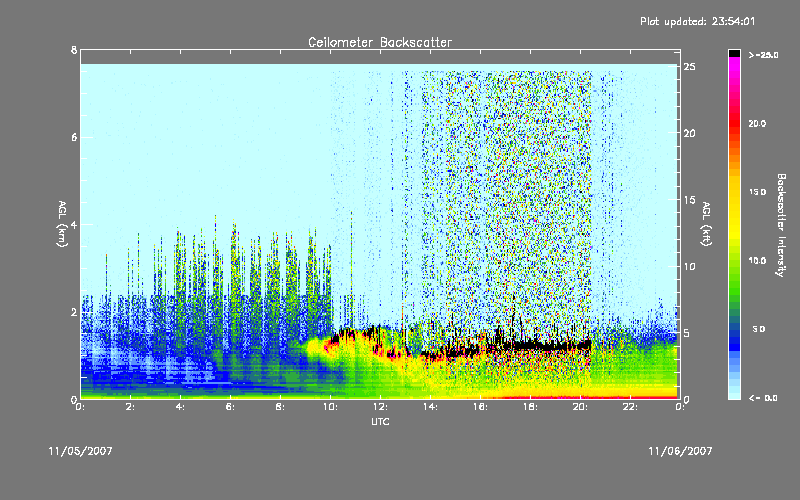Click the 15 kft tick label

coord(690,200)
